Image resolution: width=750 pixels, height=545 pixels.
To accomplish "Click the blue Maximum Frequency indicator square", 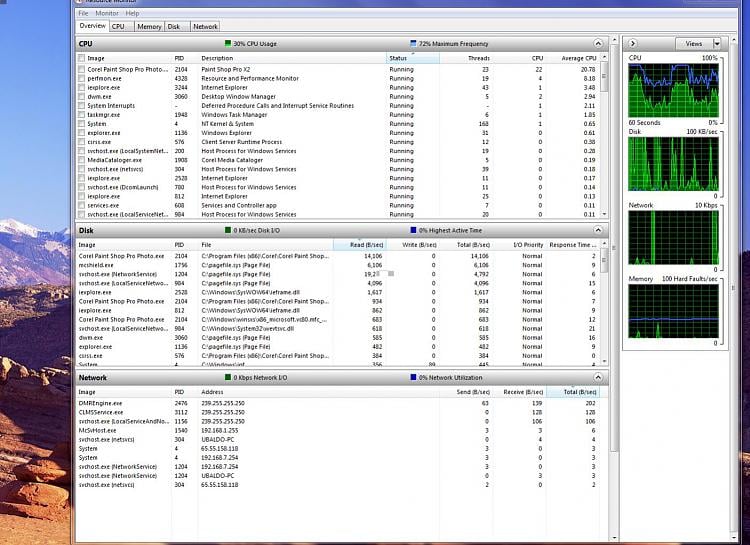I will click(413, 44).
